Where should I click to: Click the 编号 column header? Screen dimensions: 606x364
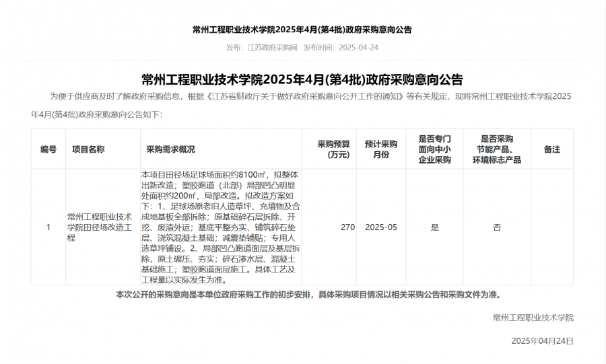[48, 149]
